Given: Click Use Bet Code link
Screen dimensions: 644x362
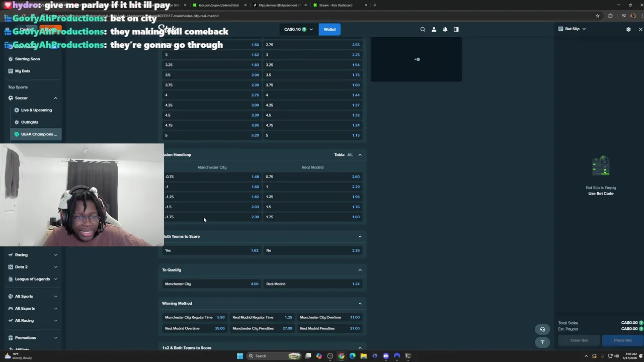Looking at the screenshot, I should (601, 194).
